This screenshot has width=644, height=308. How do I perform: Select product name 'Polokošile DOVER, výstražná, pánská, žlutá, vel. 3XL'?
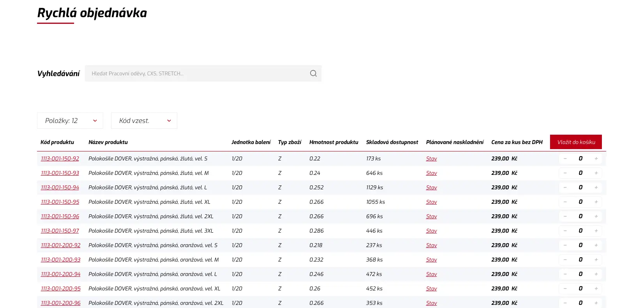[151, 231]
